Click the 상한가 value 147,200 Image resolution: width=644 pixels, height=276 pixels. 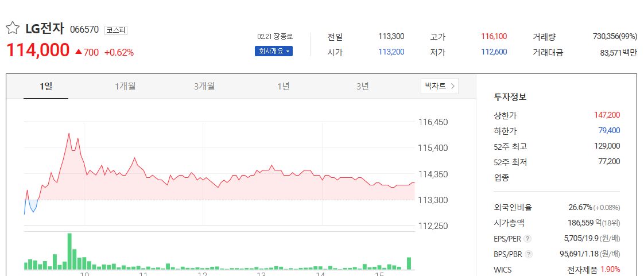tap(607, 115)
